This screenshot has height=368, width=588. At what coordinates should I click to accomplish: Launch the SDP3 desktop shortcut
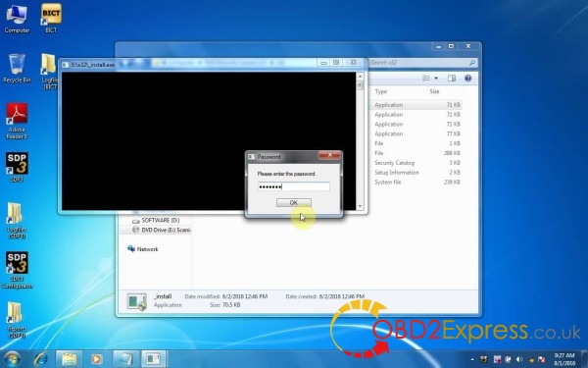tap(17, 167)
